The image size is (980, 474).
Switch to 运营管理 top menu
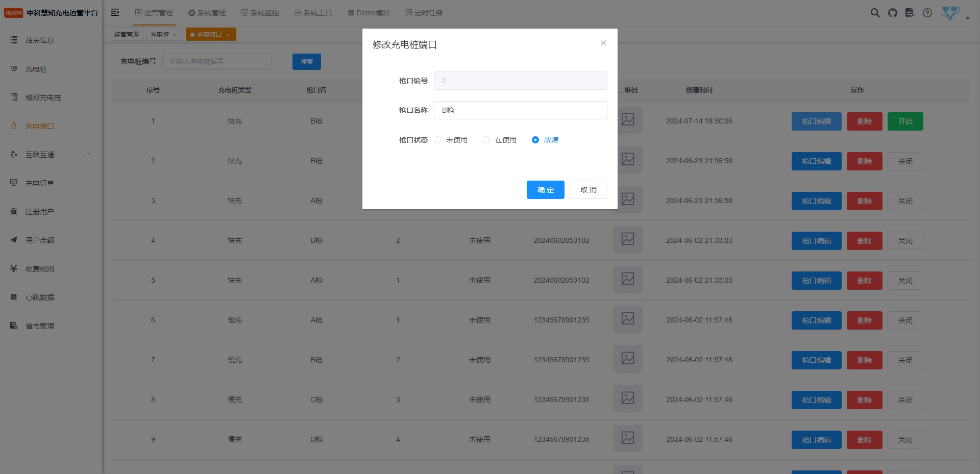(x=154, y=13)
